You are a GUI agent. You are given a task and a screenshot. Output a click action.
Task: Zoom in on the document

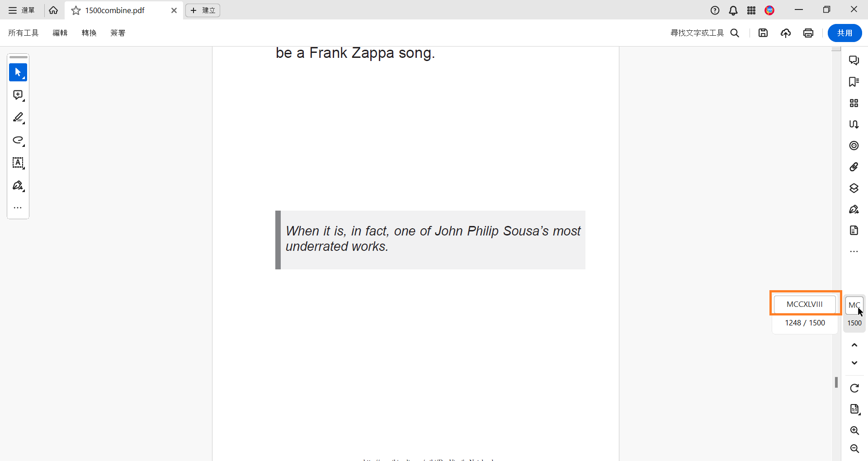[854, 430]
